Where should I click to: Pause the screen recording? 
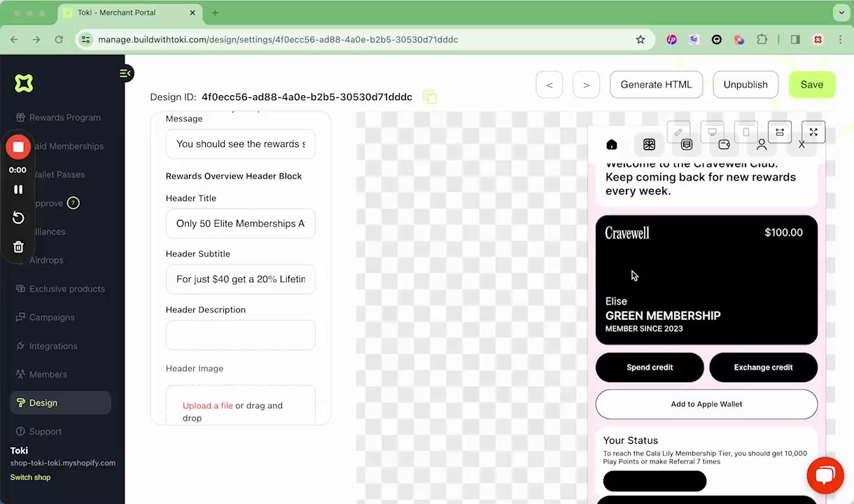tap(18, 190)
